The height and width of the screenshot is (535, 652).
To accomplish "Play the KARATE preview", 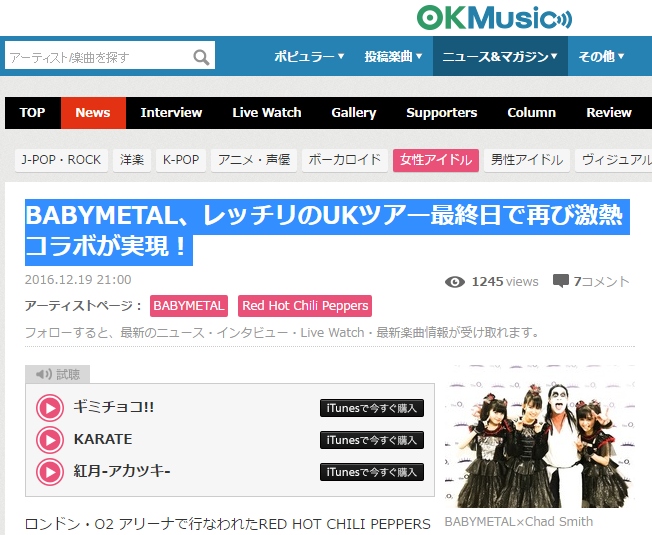I will click(x=50, y=440).
